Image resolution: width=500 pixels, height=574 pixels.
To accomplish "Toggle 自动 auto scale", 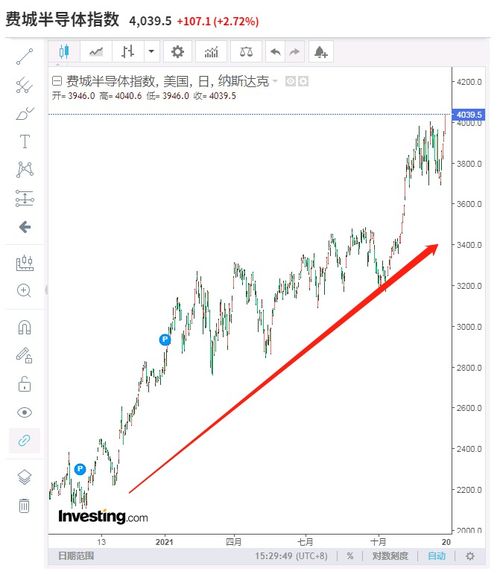I will [436, 556].
